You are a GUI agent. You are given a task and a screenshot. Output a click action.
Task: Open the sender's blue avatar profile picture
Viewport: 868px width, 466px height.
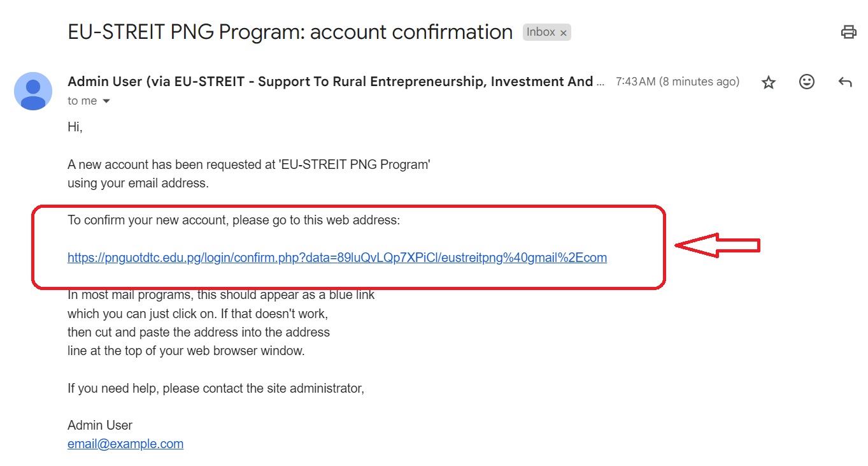click(x=33, y=91)
